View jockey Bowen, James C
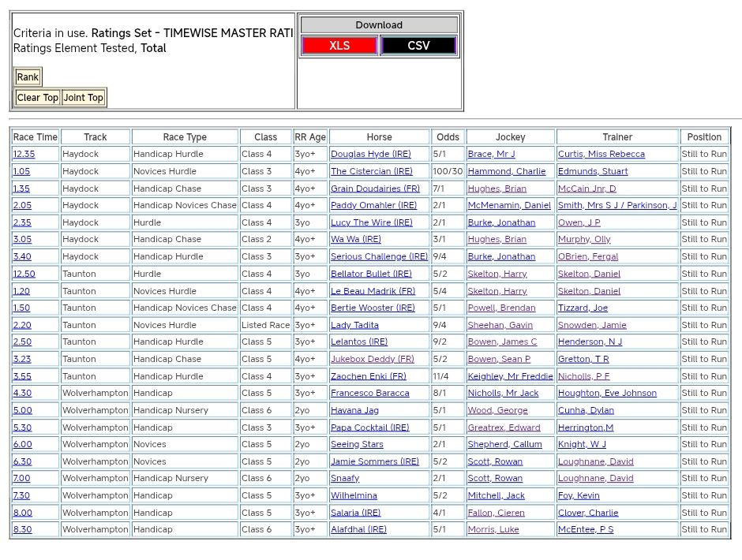The height and width of the screenshot is (560, 742). [x=502, y=342]
